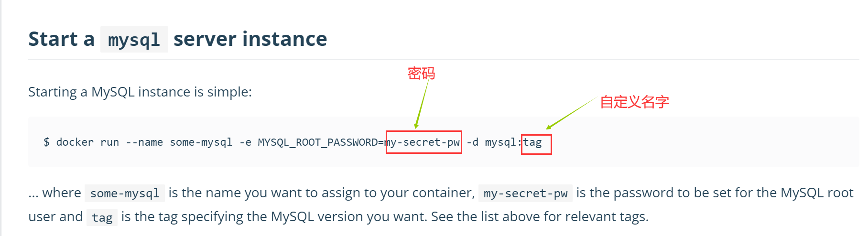Click 'See the list above for relevant tags' sentence

pyautogui.click(x=540, y=217)
